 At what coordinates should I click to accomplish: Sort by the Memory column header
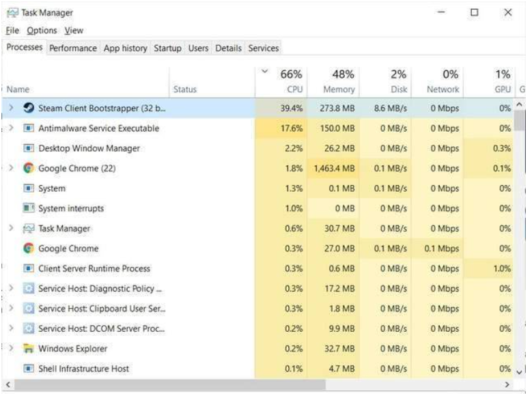coord(333,82)
